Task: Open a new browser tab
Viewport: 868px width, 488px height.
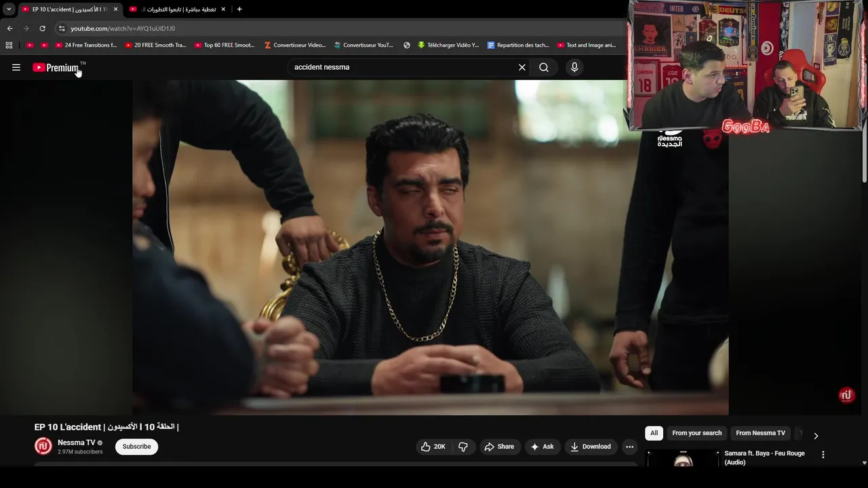Action: coord(239,9)
